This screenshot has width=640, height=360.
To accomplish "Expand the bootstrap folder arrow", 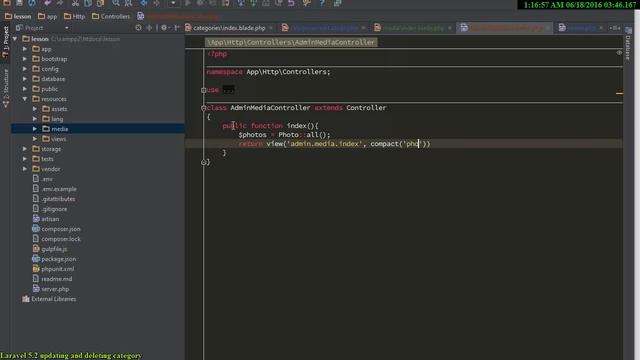I will [x=25, y=59].
